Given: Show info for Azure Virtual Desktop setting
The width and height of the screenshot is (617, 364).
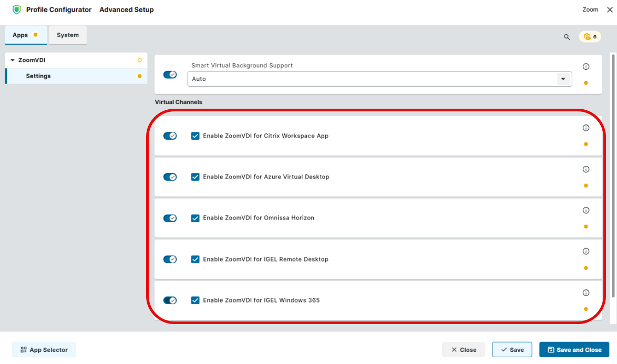Looking at the screenshot, I should 586,170.
